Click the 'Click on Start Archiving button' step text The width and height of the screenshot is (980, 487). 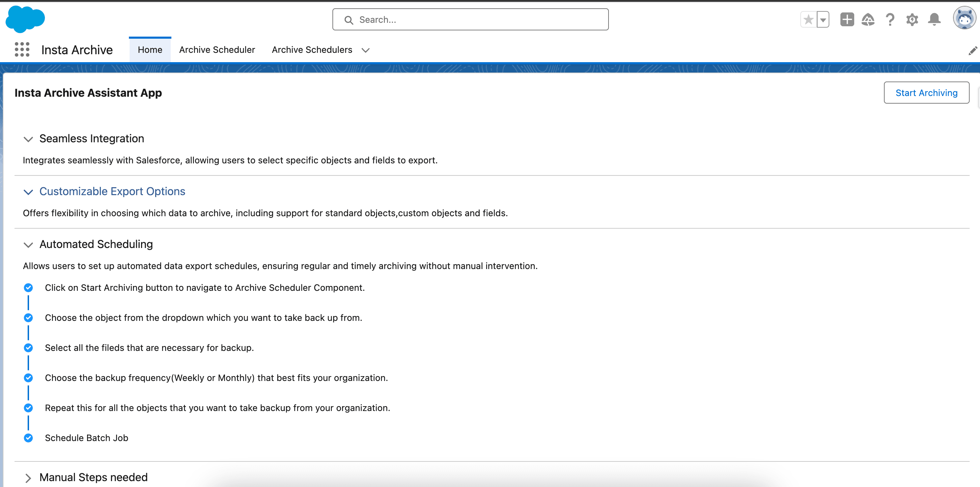coord(205,288)
